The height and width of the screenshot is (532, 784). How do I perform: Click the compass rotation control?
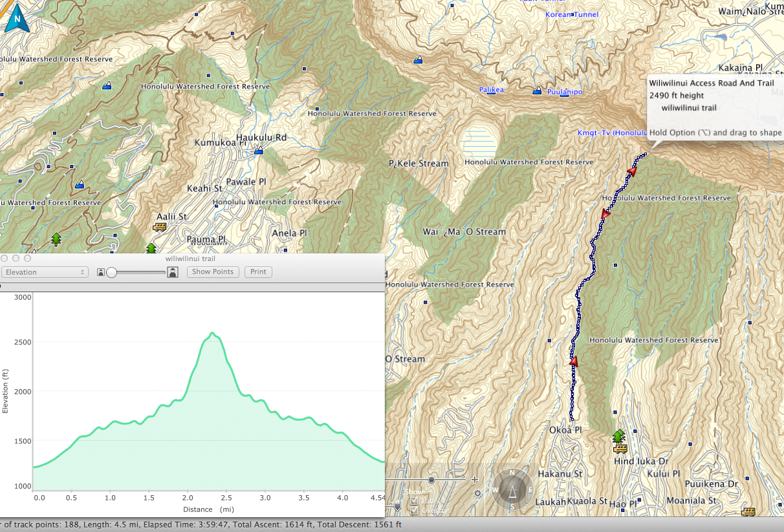512,489
